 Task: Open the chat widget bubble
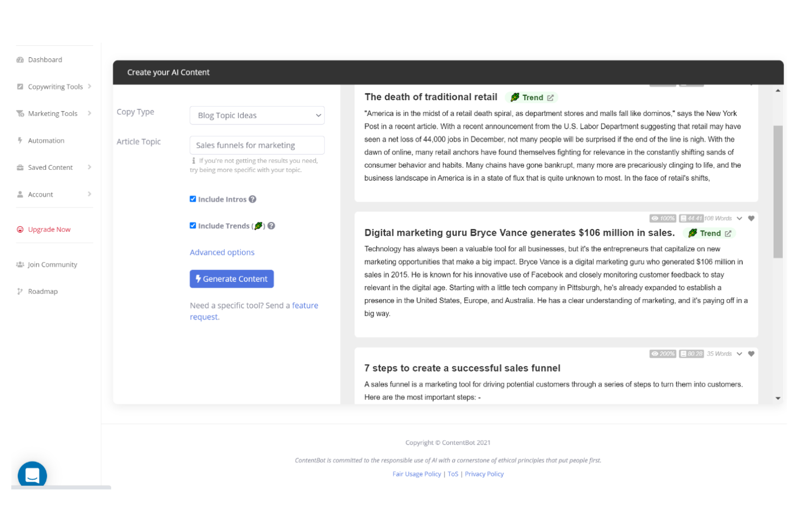[32, 475]
